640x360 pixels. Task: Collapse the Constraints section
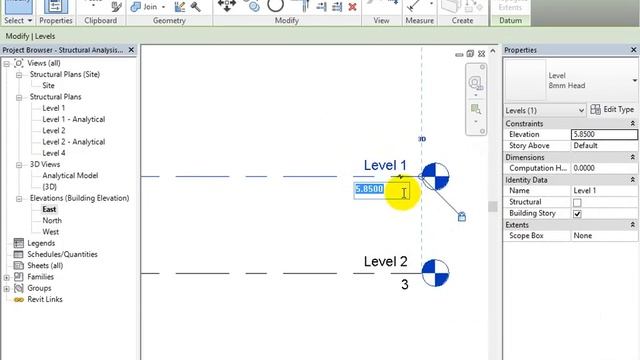633,123
